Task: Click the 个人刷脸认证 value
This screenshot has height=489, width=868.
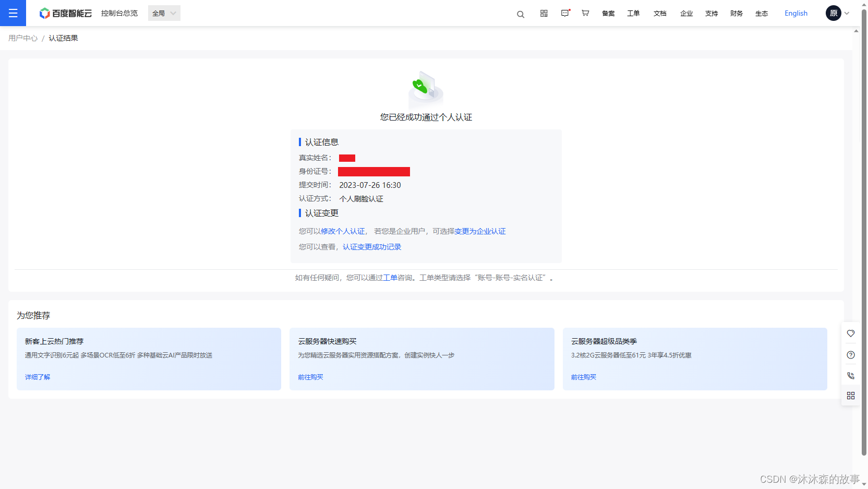Action: (361, 199)
